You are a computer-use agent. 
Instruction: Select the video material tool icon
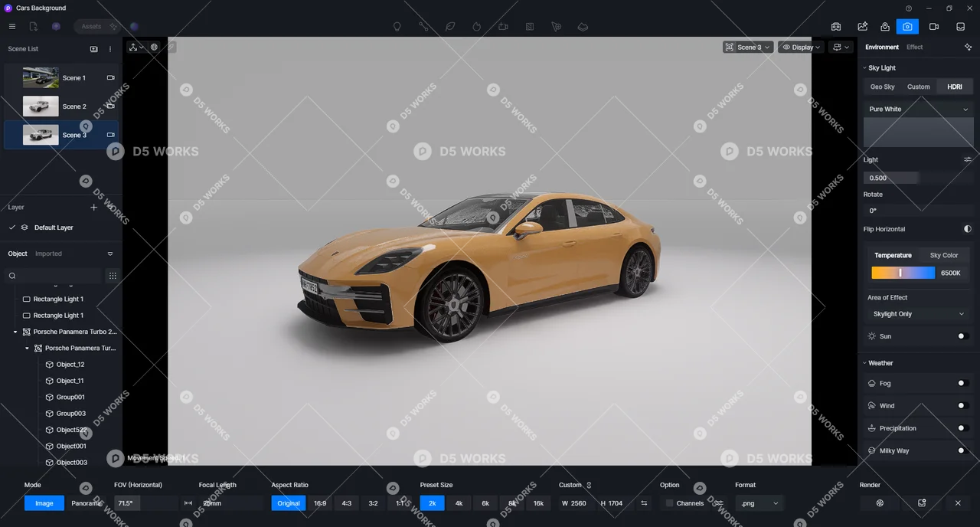503,26
